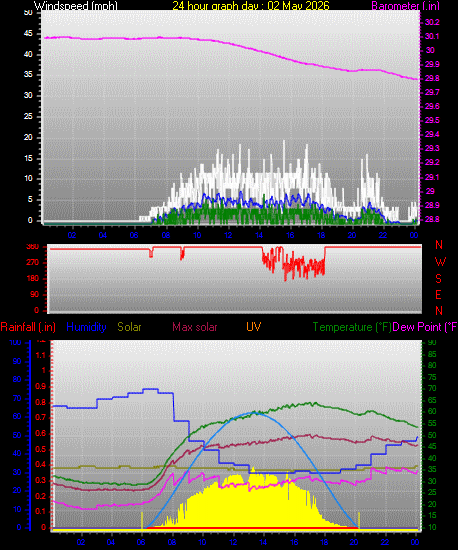Screen dimensions: 458x550
Task: Click the Windspeed (mph) axis title
Action: click(75, 5)
